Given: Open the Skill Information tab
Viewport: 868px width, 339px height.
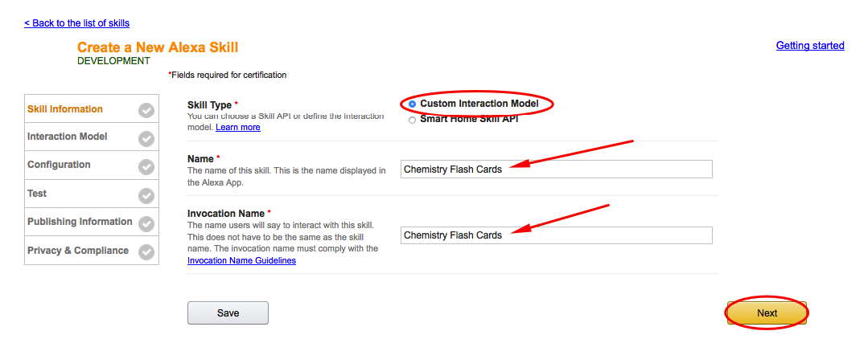Looking at the screenshot, I should tap(65, 109).
